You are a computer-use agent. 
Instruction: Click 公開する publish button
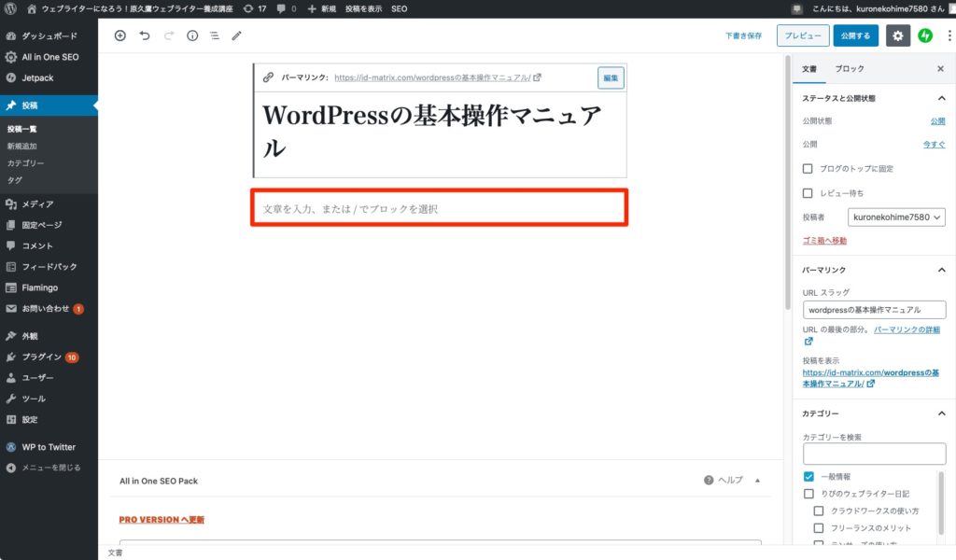(855, 36)
